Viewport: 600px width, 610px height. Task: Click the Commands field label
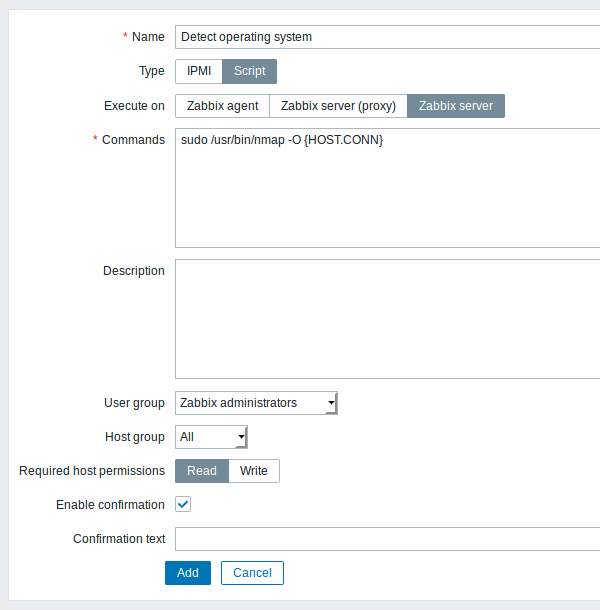coord(133,140)
